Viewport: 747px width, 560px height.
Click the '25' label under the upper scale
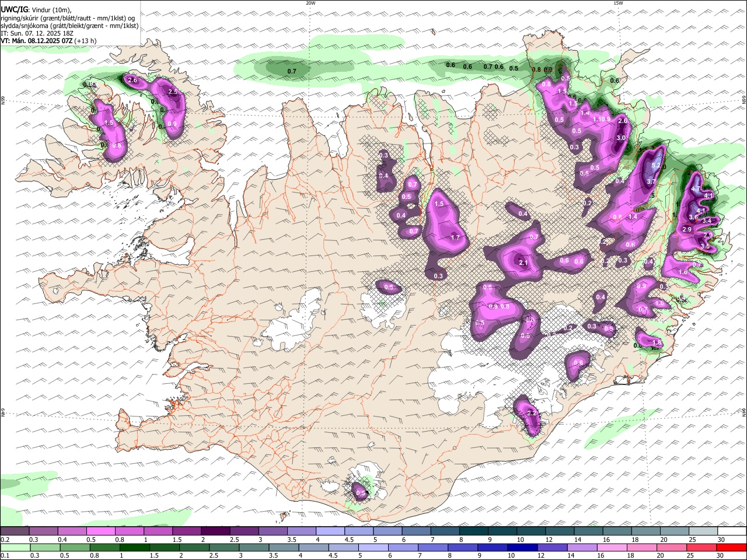click(x=692, y=540)
